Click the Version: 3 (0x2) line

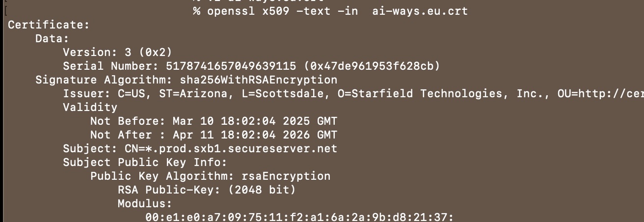[117, 52]
